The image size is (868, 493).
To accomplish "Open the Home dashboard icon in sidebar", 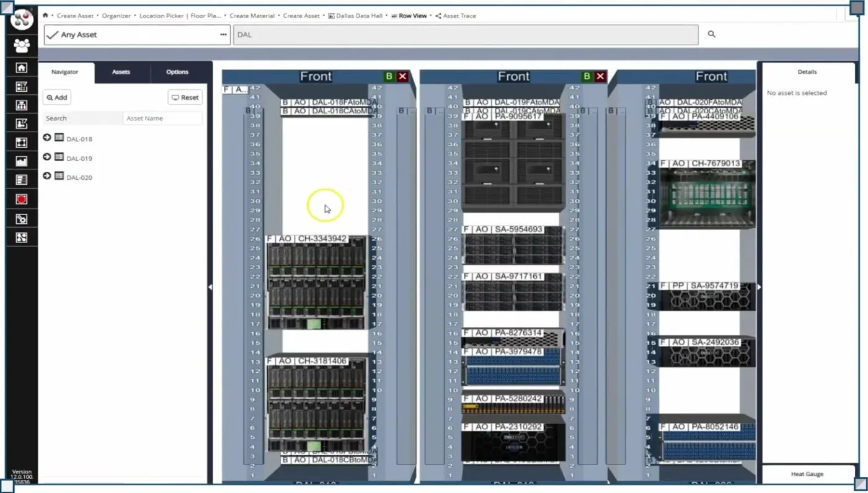I will (x=22, y=68).
